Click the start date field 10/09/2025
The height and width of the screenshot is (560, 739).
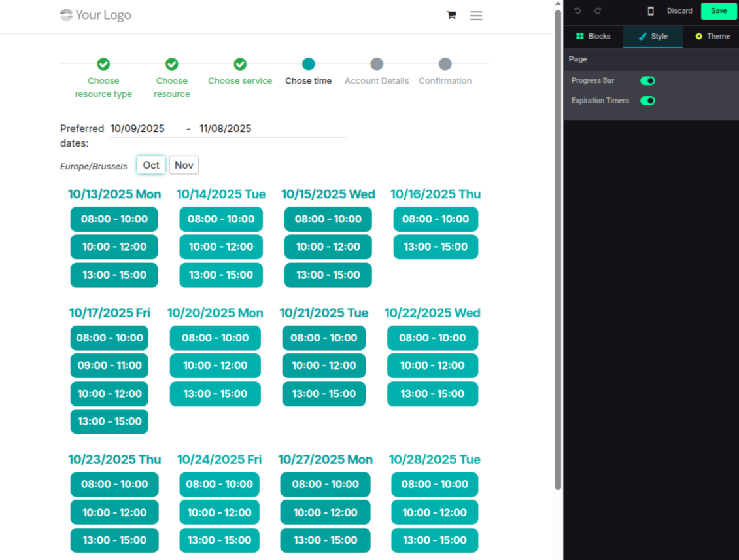[144, 129]
